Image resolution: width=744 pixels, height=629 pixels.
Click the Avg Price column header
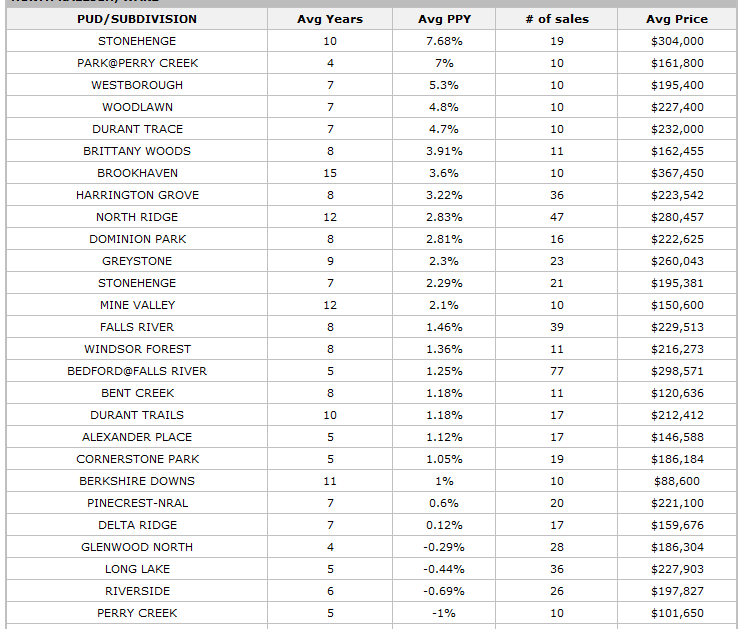pos(677,19)
